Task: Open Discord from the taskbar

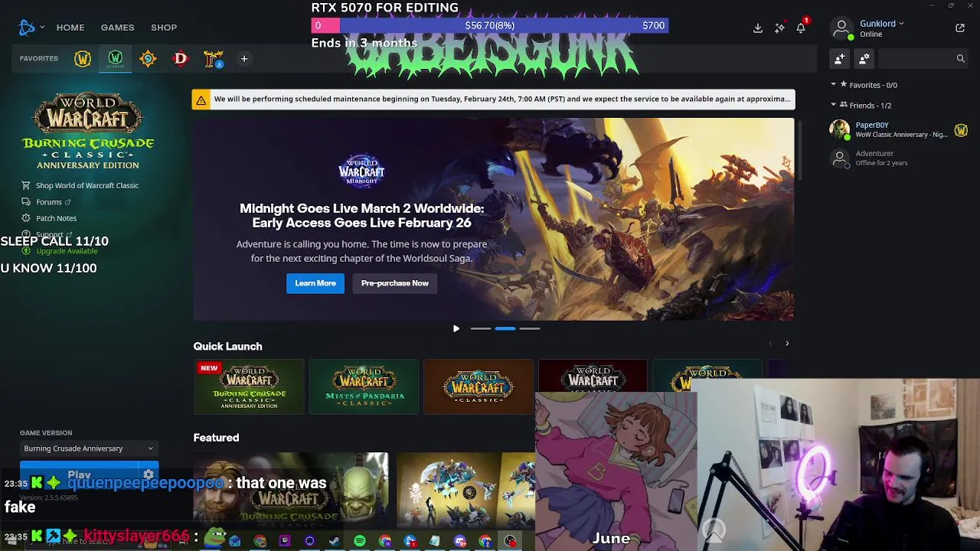Action: coord(460,541)
